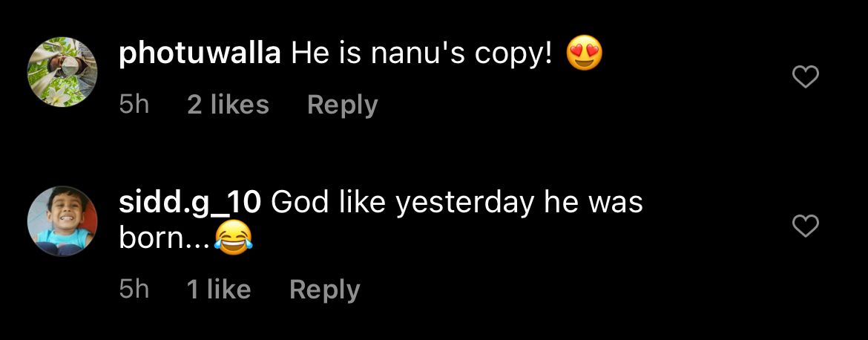The image size is (868, 340).
Task: View the 2 likes on photuwalla's comment
Action: [x=228, y=105]
